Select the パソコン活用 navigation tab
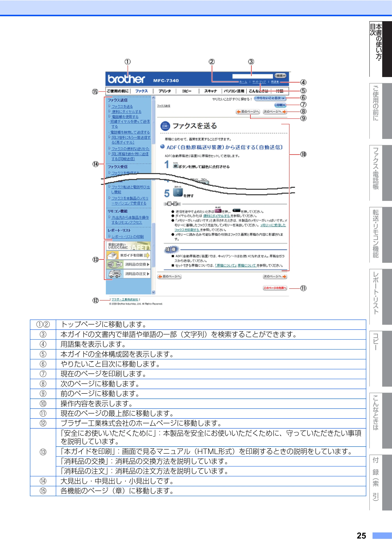This screenshot has width=392, height=554. [234, 91]
